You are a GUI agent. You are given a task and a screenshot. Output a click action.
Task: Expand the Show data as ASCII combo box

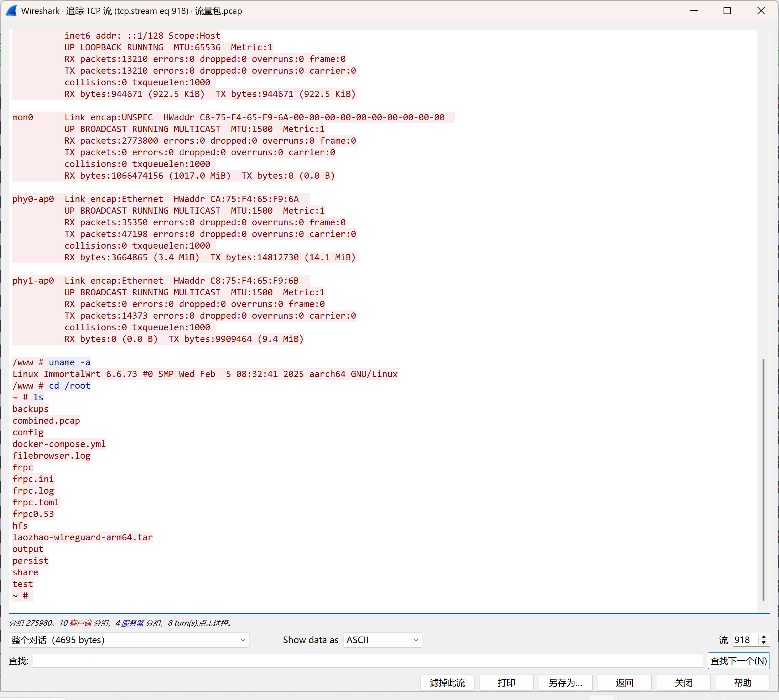click(x=382, y=640)
